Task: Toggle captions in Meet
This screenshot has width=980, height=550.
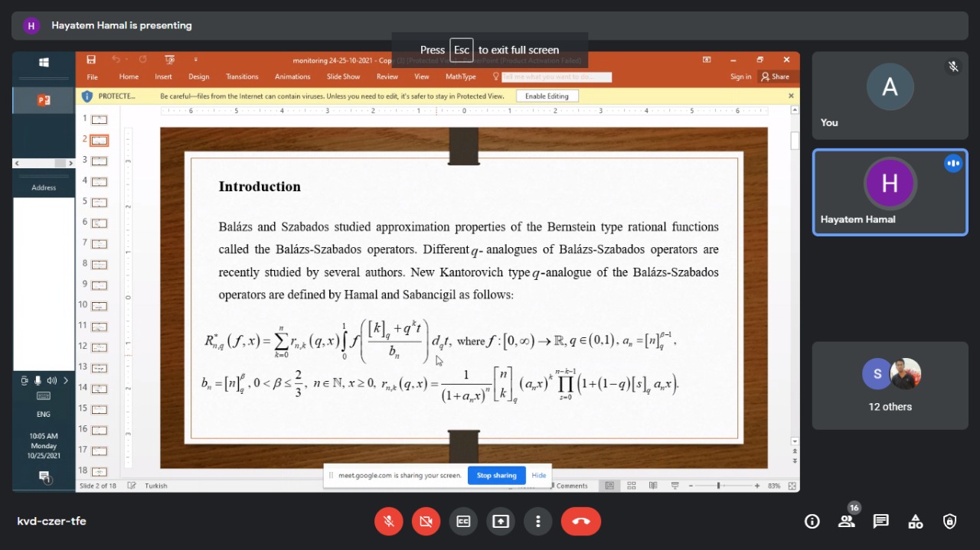Action: (x=463, y=521)
